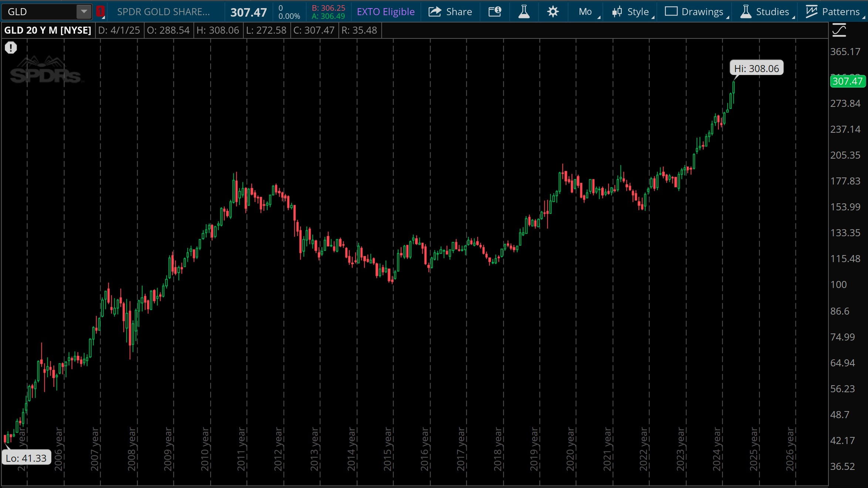
Task: Click the Hi: 308.06 price bubble
Action: point(756,68)
